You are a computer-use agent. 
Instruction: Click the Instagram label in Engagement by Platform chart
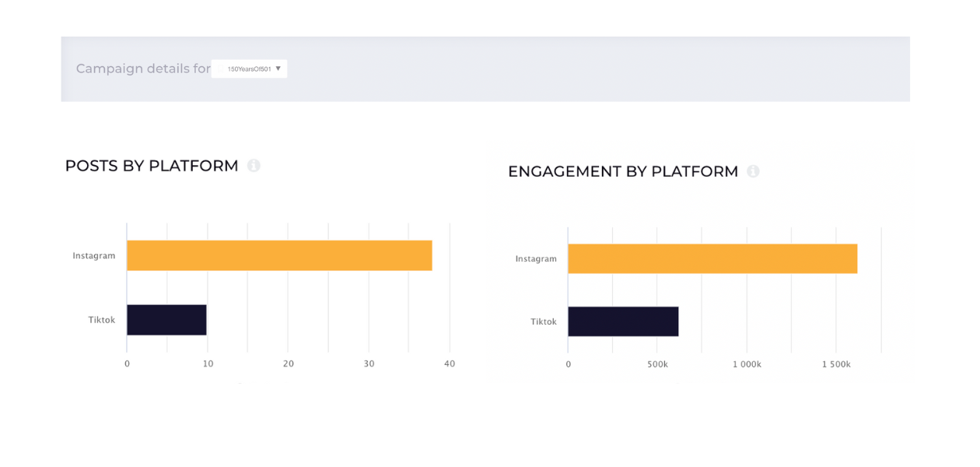click(536, 258)
